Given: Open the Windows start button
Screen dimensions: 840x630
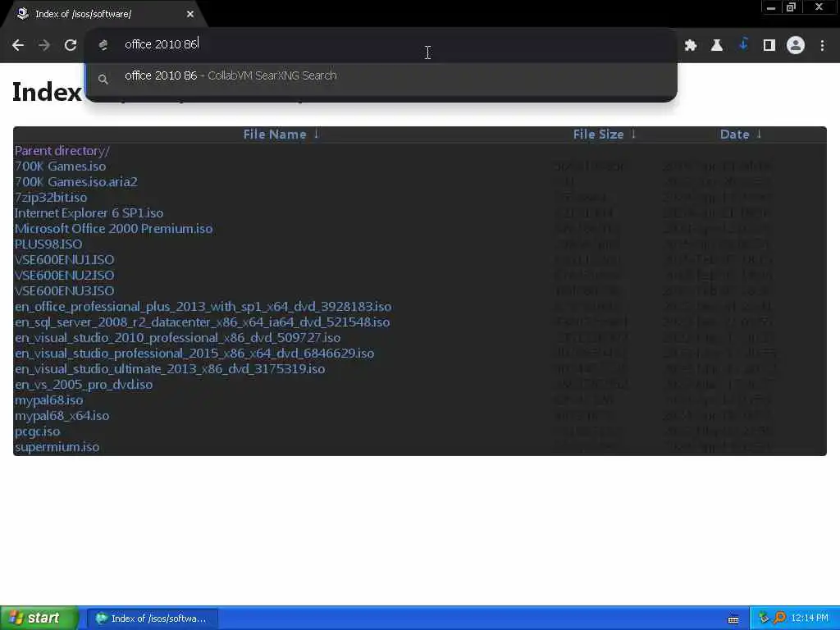Looking at the screenshot, I should point(39,619).
